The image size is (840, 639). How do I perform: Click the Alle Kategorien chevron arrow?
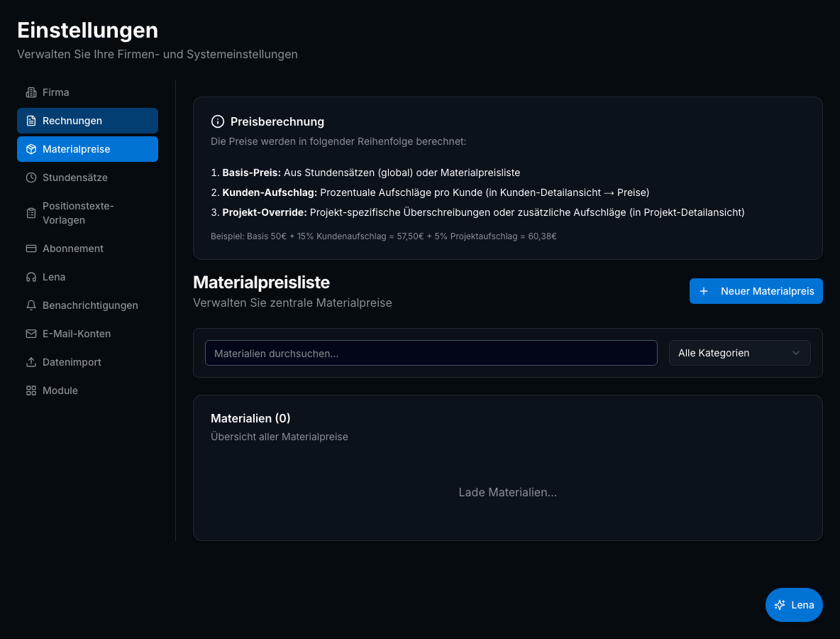point(796,353)
